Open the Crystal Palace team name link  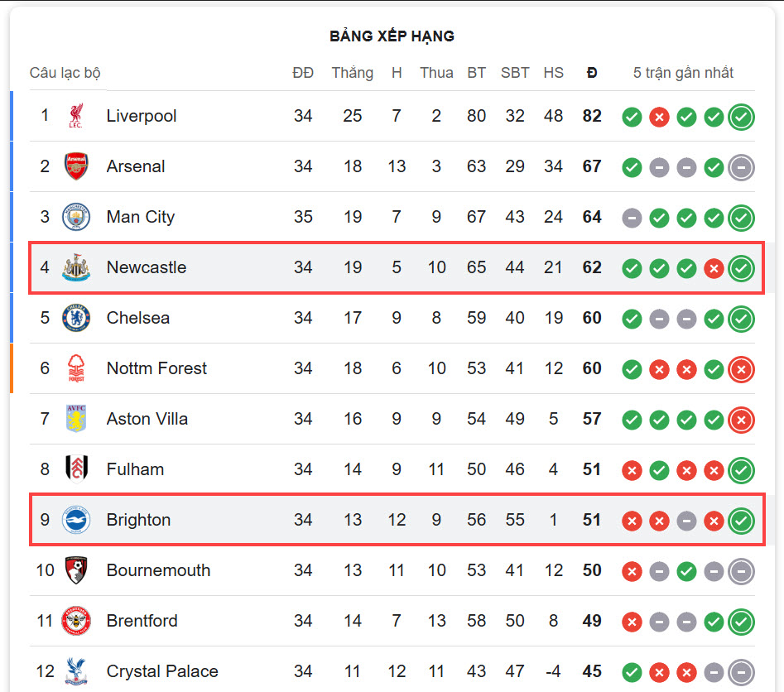(x=162, y=671)
